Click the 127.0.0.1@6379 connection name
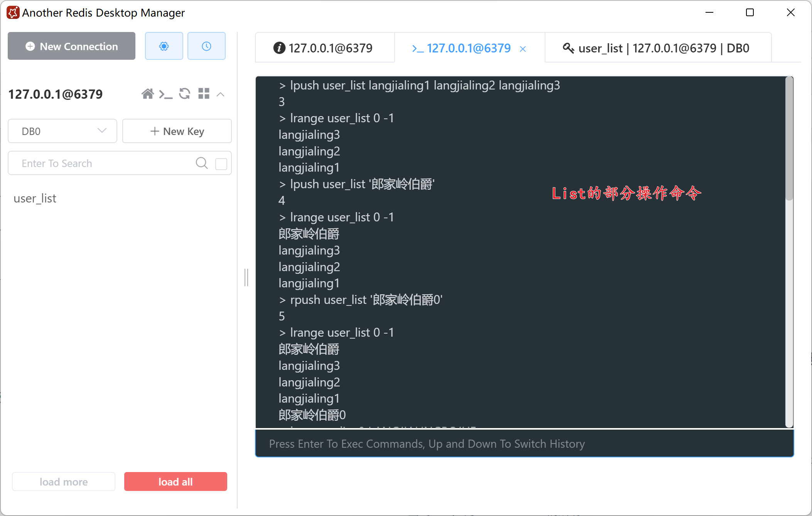 coord(56,94)
